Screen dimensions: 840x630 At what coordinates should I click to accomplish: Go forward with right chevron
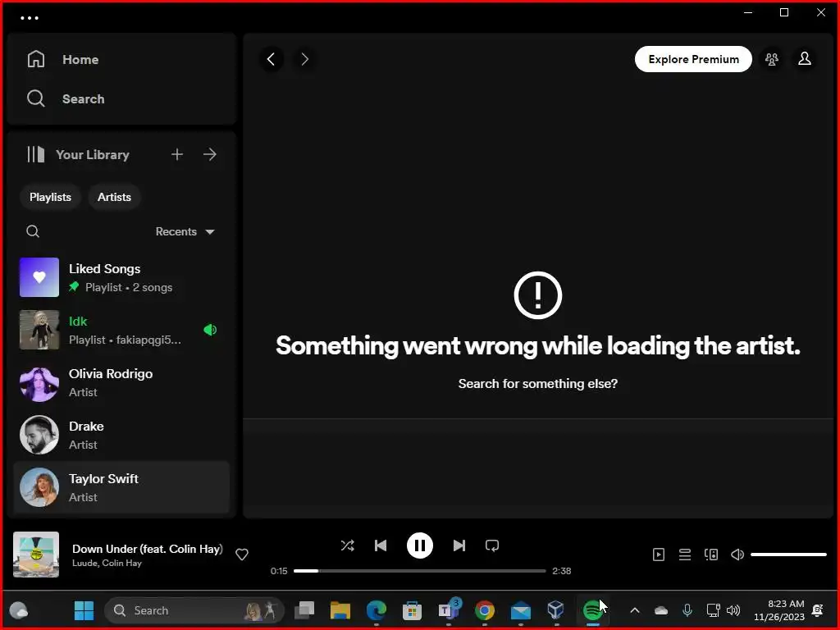tap(305, 59)
